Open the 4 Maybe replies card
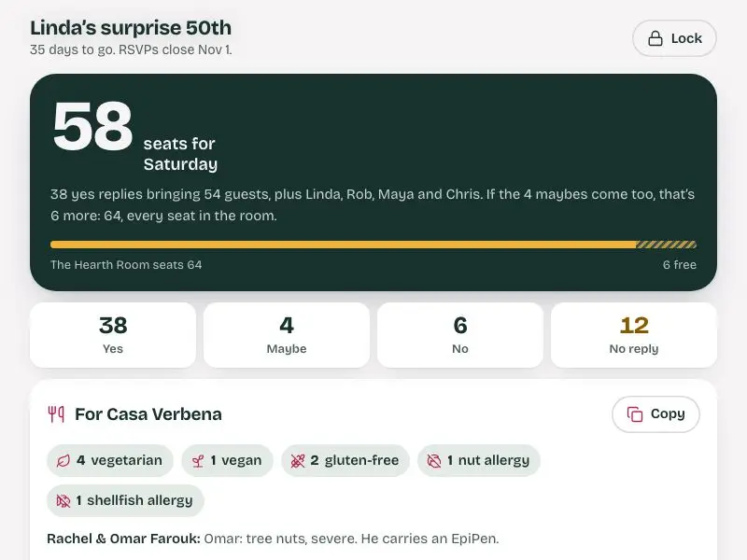The image size is (747, 560). (287, 335)
